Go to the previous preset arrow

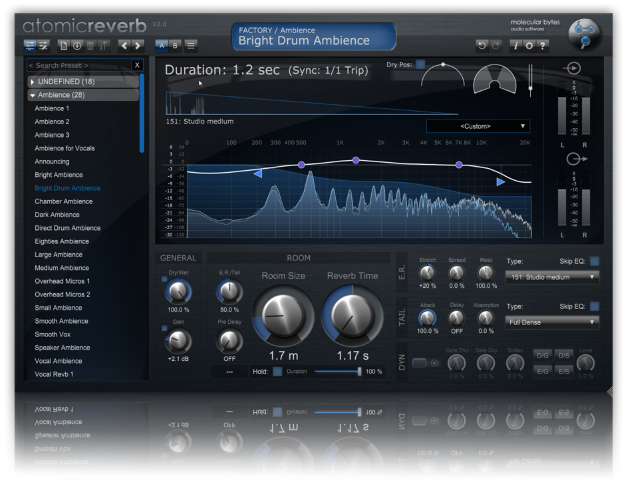[x=125, y=45]
